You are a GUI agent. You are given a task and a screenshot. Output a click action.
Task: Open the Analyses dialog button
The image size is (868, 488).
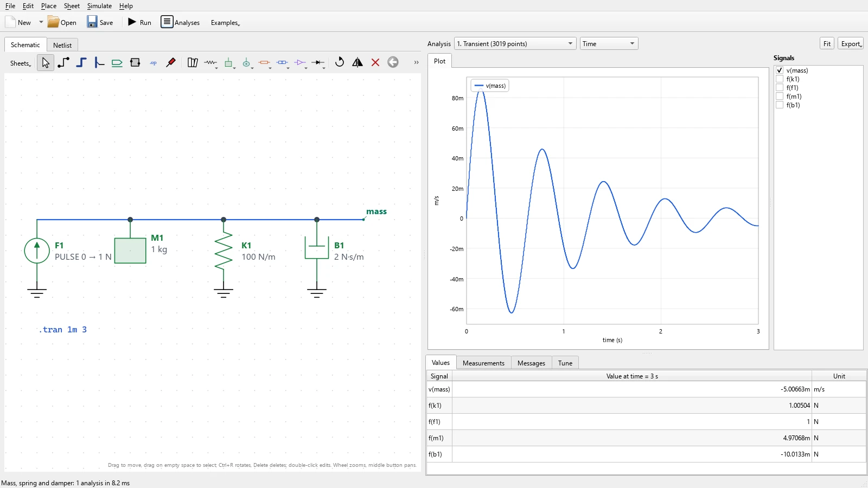(x=180, y=22)
